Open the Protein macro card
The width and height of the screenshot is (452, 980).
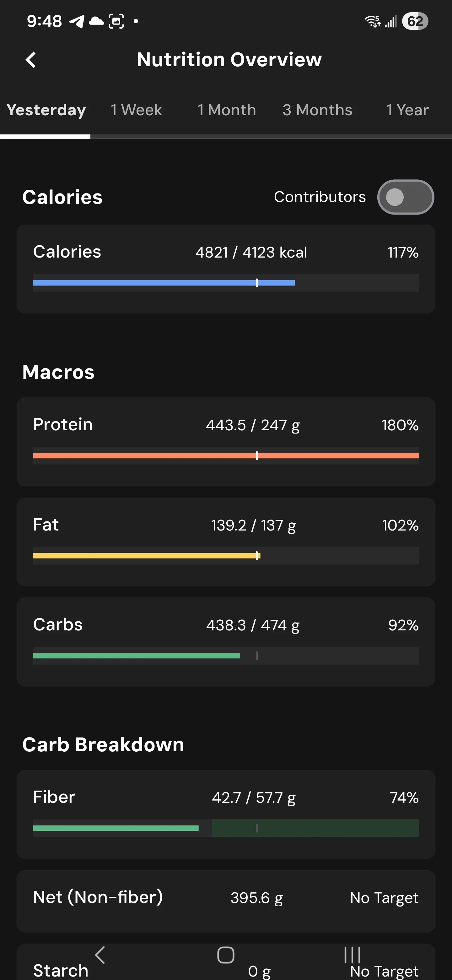pyautogui.click(x=226, y=442)
